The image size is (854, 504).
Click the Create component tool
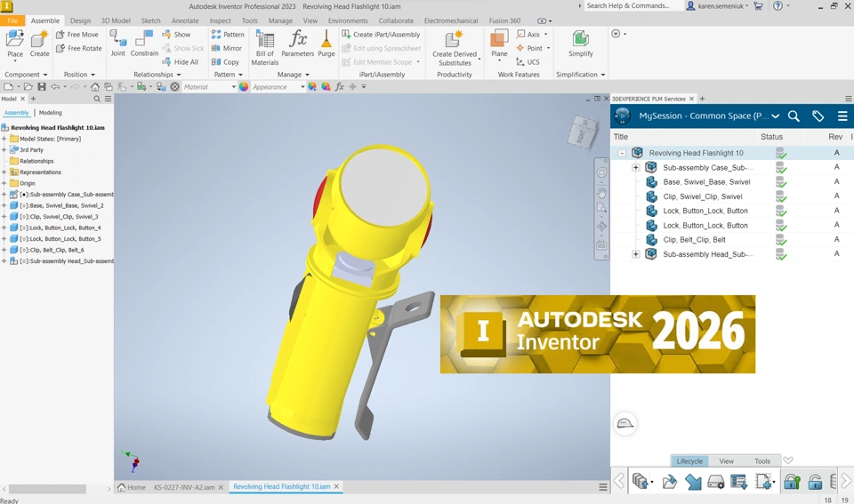[x=39, y=44]
